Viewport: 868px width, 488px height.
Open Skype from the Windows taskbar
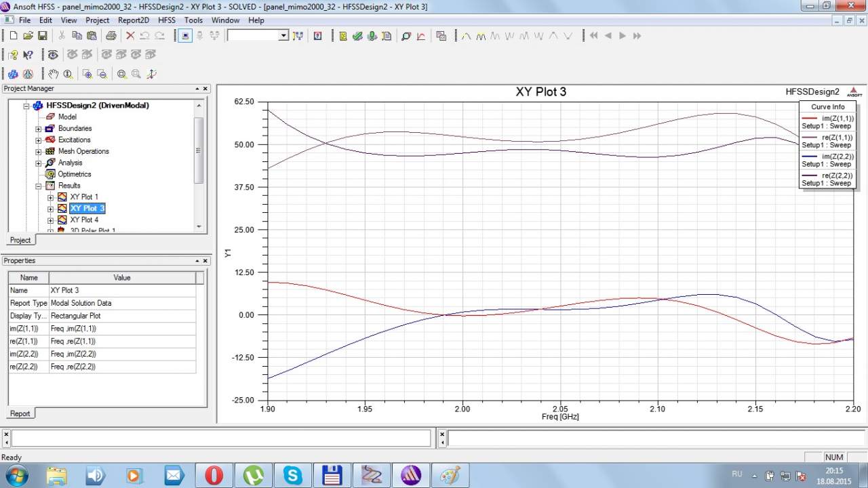293,475
